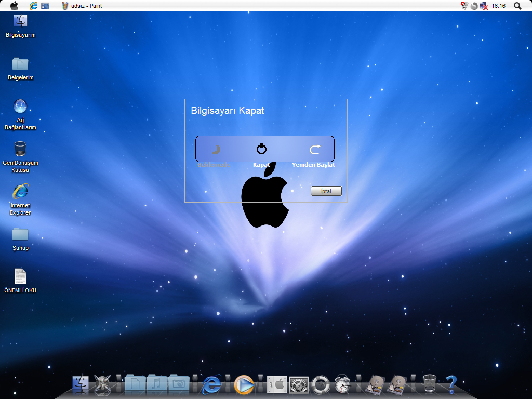Open the pictures folder in dock

(179, 384)
